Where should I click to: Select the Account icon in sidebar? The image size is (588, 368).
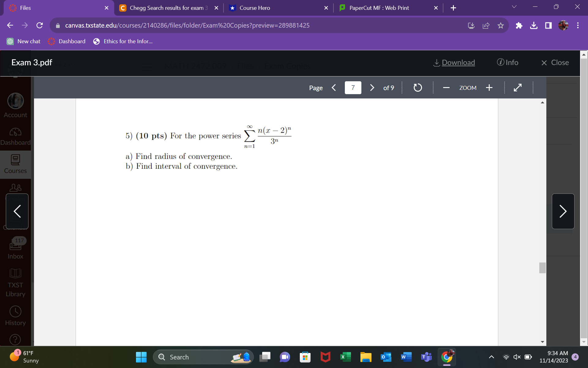click(15, 105)
